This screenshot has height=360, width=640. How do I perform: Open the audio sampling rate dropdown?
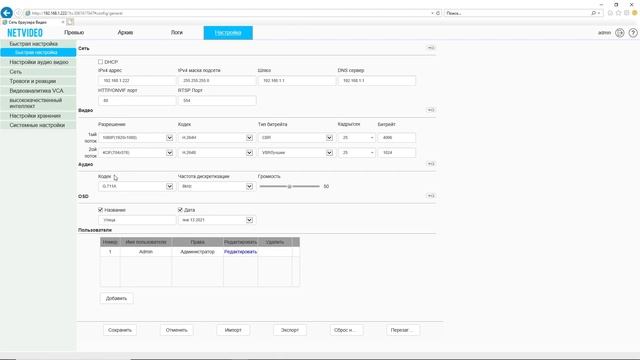tap(216, 187)
